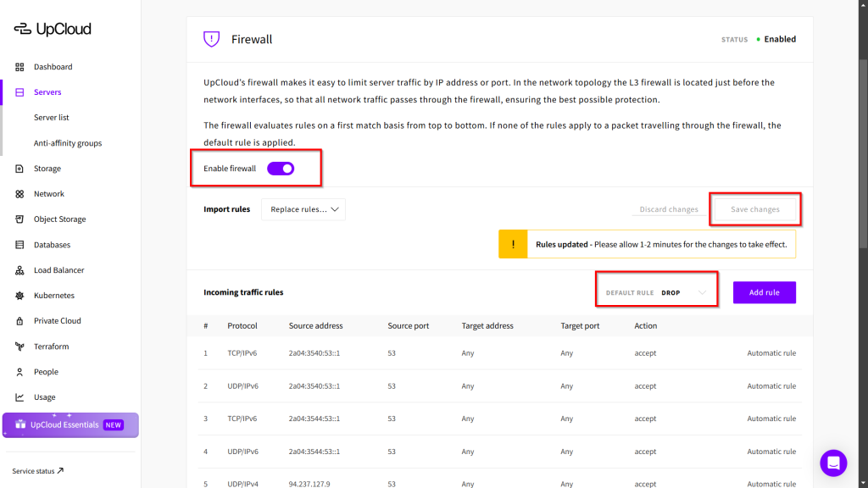The image size is (868, 488).
Task: Click the Kubernetes icon in sidebar
Action: (19, 296)
